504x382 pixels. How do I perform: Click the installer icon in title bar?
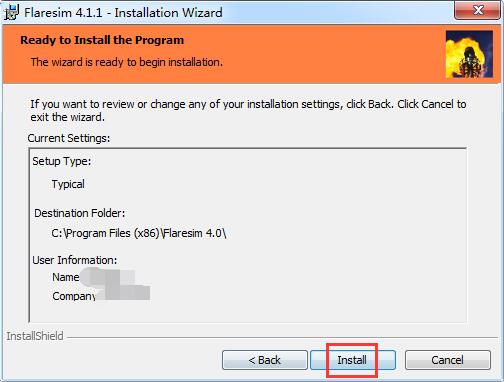pyautogui.click(x=12, y=13)
